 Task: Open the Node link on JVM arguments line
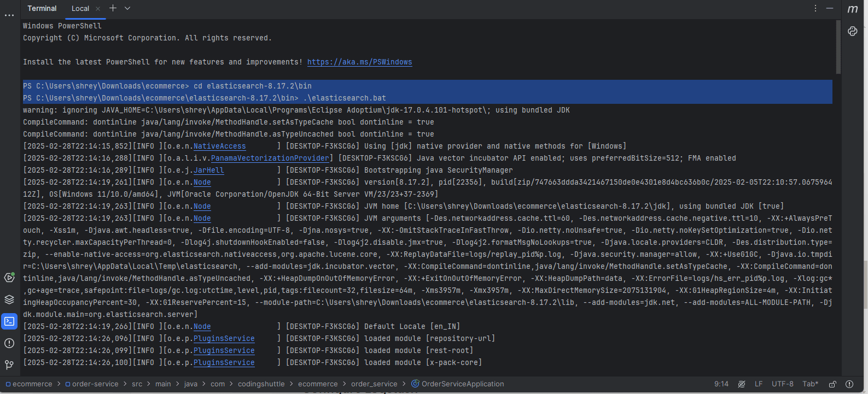tap(202, 218)
